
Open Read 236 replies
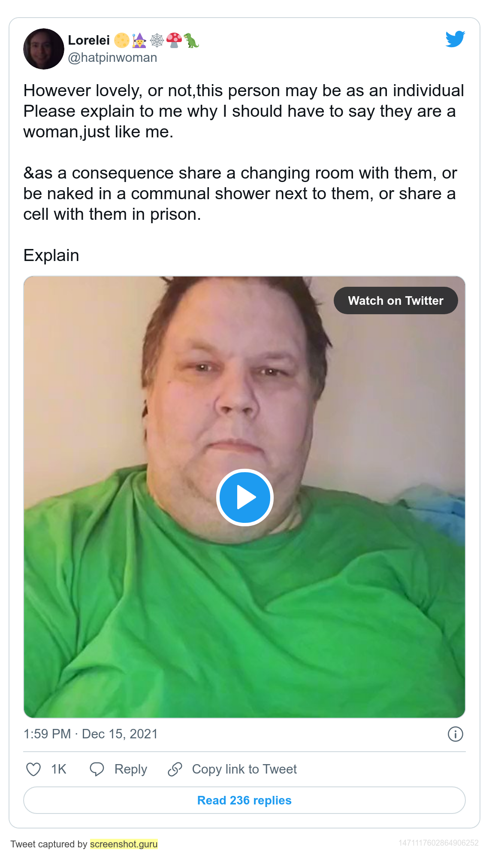(244, 800)
